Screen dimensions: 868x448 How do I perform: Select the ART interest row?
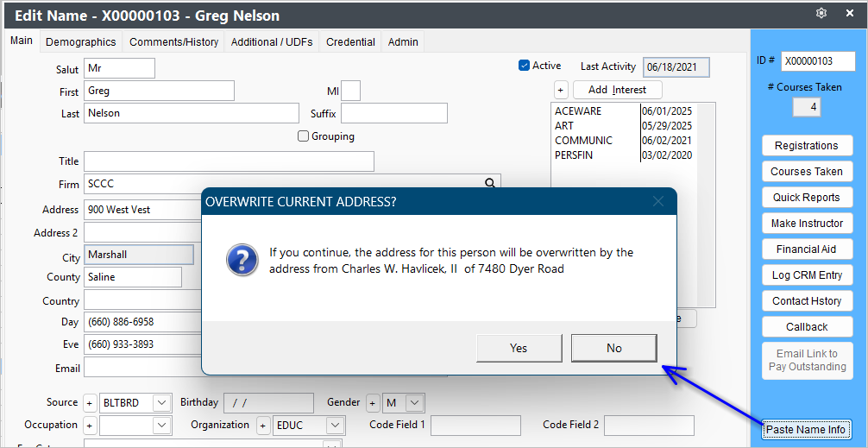[623, 126]
